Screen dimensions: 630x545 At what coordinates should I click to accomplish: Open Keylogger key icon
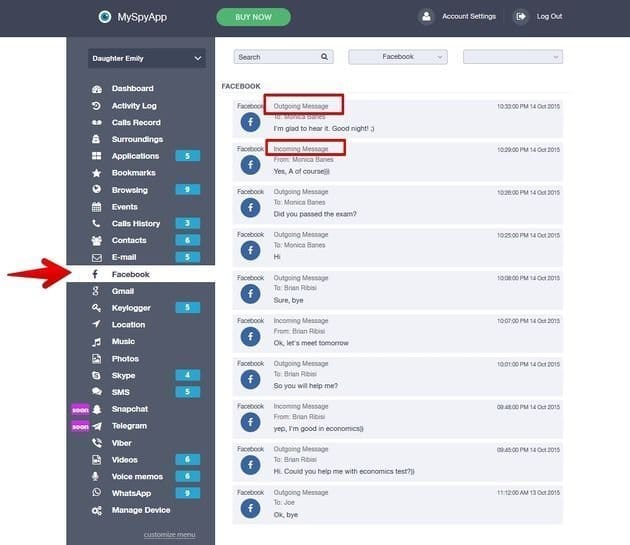coord(96,308)
